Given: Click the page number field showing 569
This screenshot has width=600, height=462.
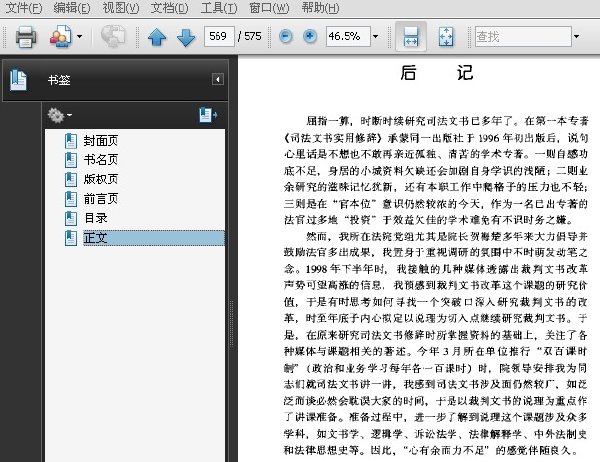Looking at the screenshot, I should 219,37.
